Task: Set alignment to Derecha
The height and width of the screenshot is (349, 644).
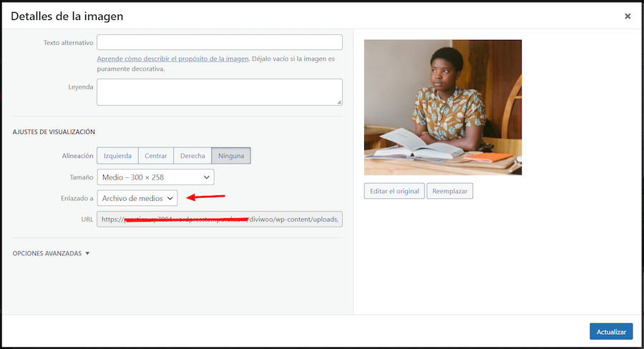Action: [x=192, y=156]
